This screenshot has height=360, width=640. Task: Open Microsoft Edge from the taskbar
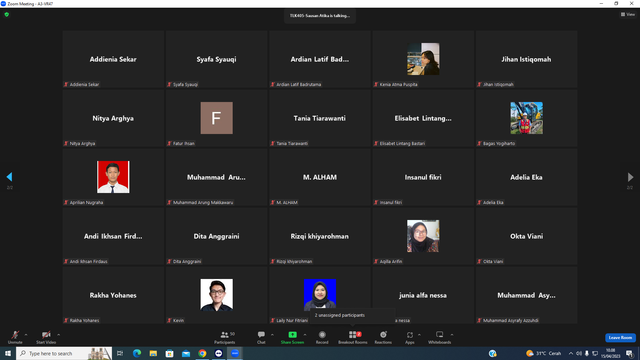click(x=137, y=353)
